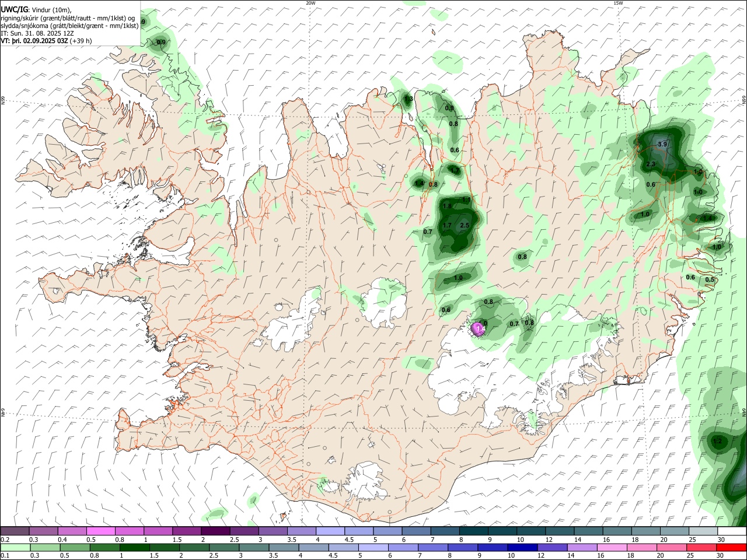Select the white top-row legend swatch labeled 30
This screenshot has width=747, height=560.
pyautogui.click(x=731, y=531)
